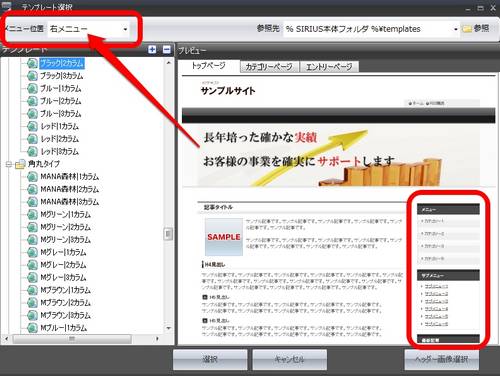Select the レッド|1カラム template
The width and height of the screenshot is (500, 376).
tap(60, 126)
